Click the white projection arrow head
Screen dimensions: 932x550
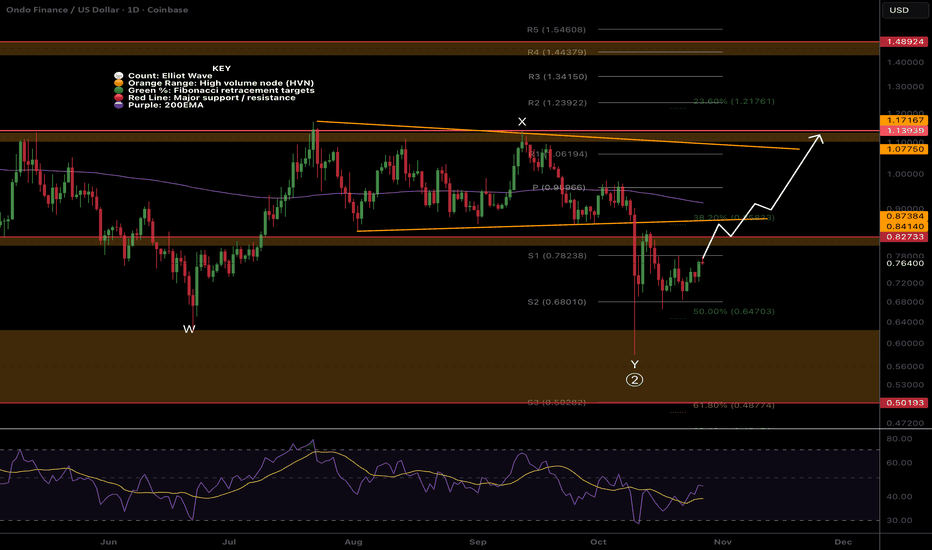pyautogui.click(x=820, y=138)
